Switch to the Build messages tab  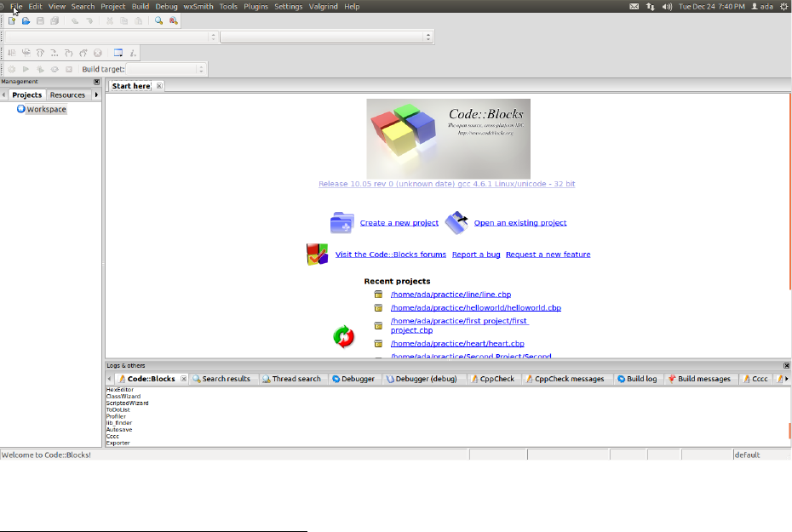(699, 379)
